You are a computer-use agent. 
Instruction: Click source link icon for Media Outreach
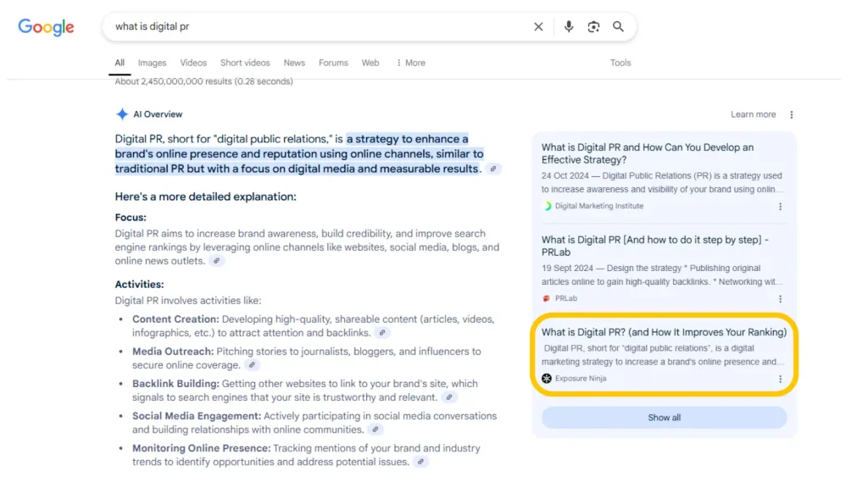[x=252, y=365]
